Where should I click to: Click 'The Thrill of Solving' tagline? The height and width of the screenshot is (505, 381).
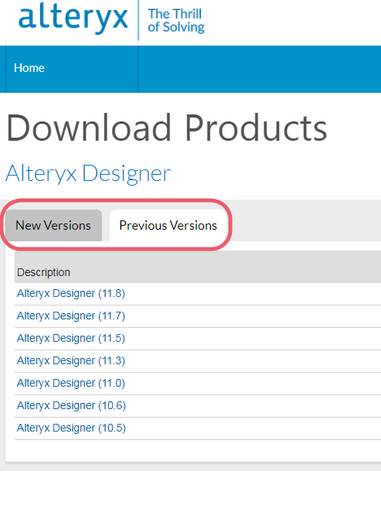(x=176, y=21)
